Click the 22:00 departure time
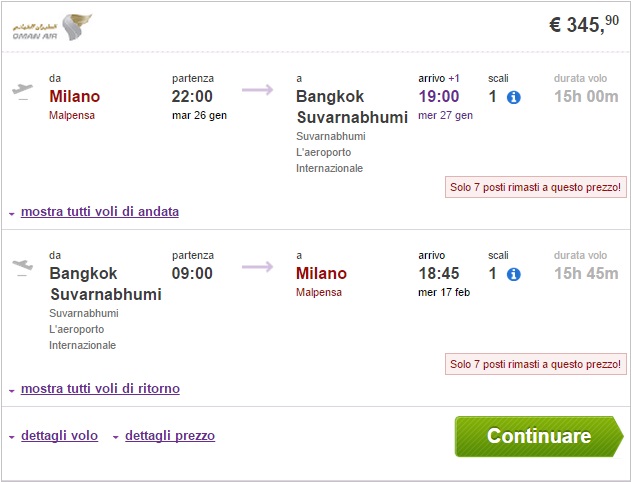The height and width of the screenshot is (482, 631). pyautogui.click(x=192, y=97)
